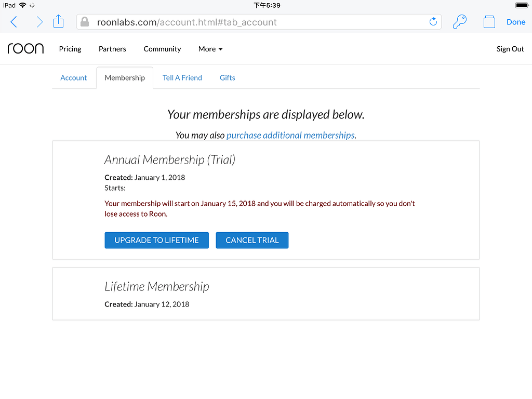Reload the page using the refresh icon
This screenshot has width=532, height=399.
(x=433, y=21)
